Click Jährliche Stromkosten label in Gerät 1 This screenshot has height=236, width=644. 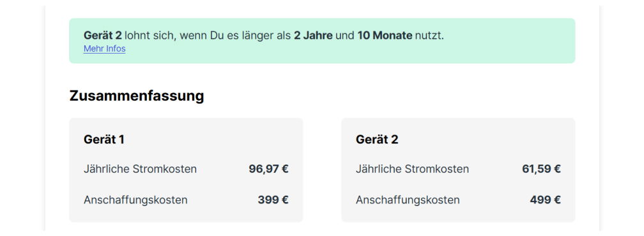pyautogui.click(x=140, y=169)
